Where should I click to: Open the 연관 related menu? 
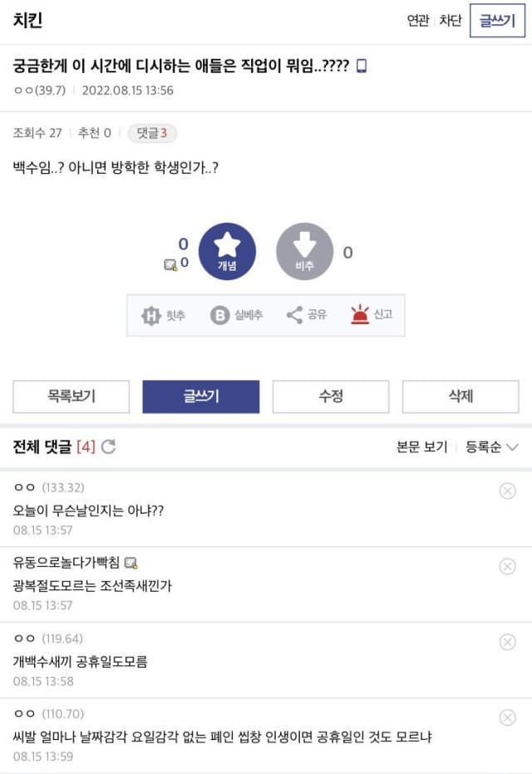pyautogui.click(x=417, y=21)
